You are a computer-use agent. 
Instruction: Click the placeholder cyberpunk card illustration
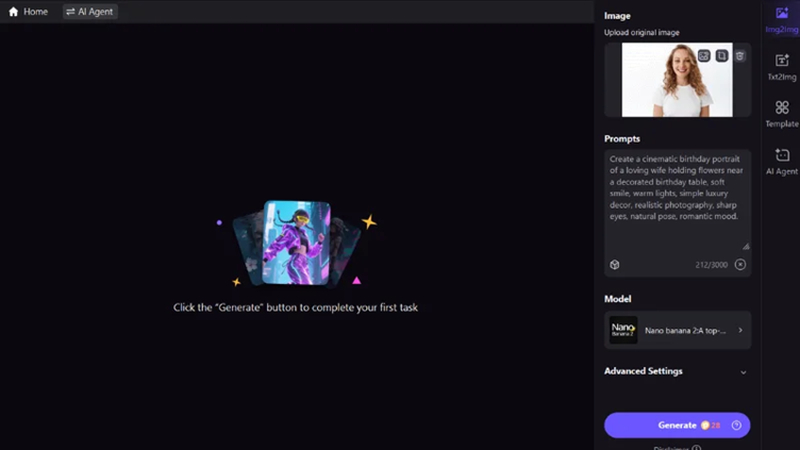tap(296, 243)
